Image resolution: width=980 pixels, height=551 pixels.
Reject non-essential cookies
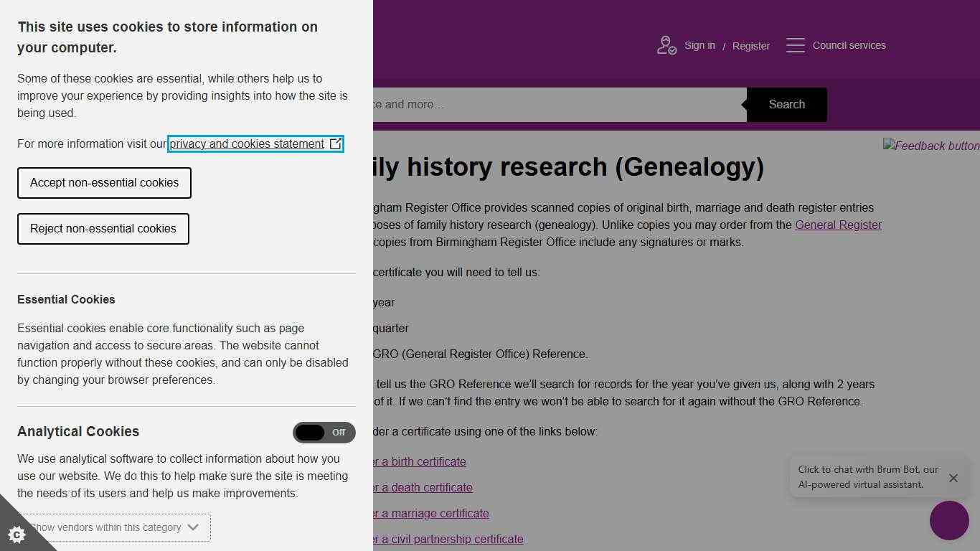coord(103,229)
